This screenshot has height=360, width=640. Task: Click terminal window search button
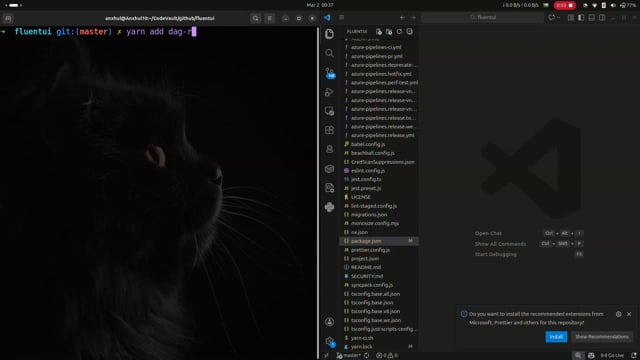click(x=256, y=18)
